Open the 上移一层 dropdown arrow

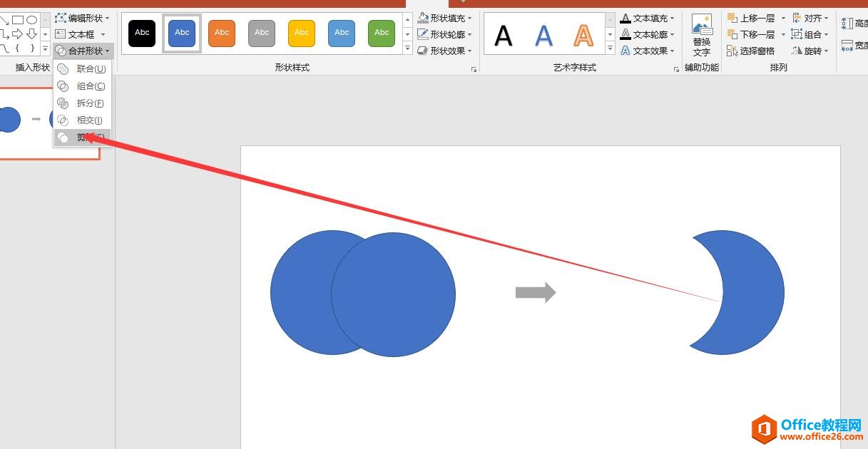pyautogui.click(x=783, y=18)
